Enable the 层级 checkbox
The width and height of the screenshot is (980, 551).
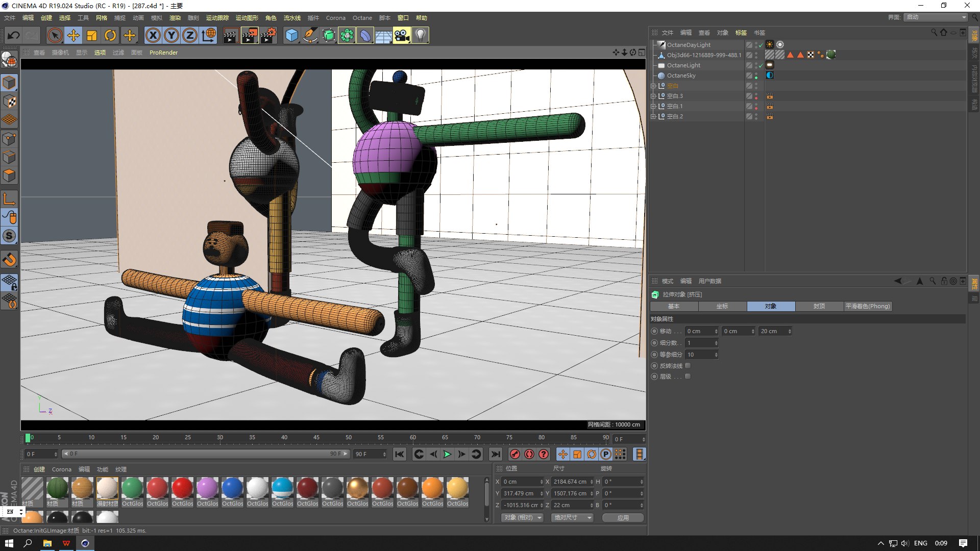[x=688, y=377]
